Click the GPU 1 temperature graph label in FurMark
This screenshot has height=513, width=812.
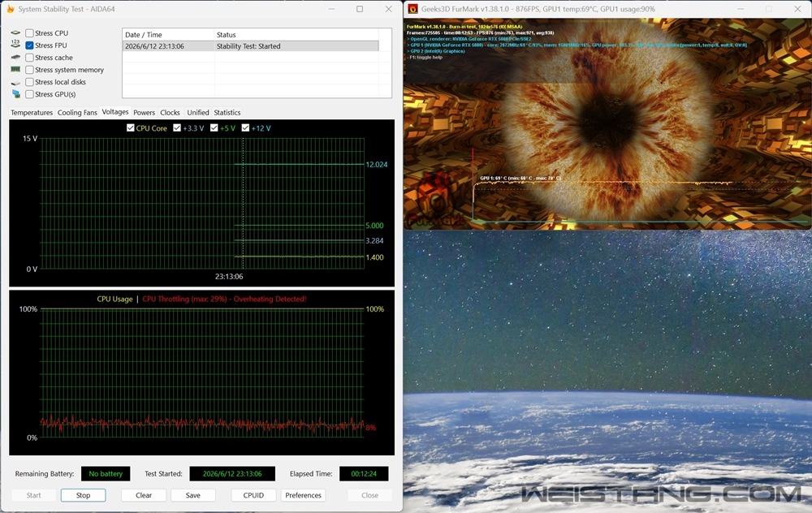[520, 178]
